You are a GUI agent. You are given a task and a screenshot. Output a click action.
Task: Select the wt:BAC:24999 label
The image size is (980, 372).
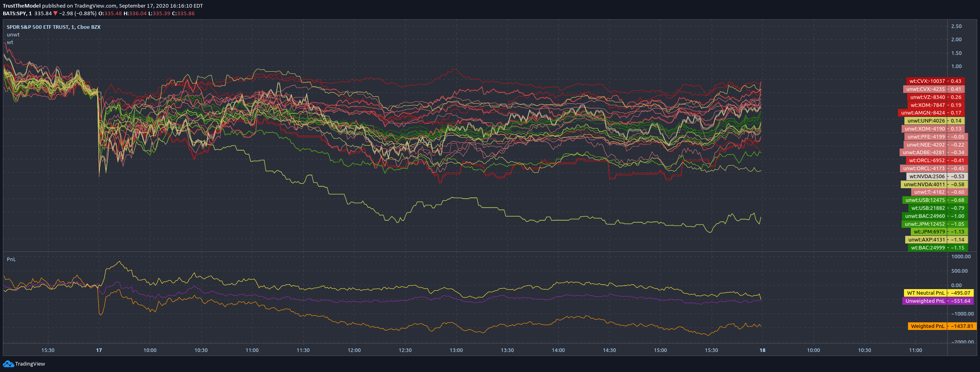click(x=938, y=247)
